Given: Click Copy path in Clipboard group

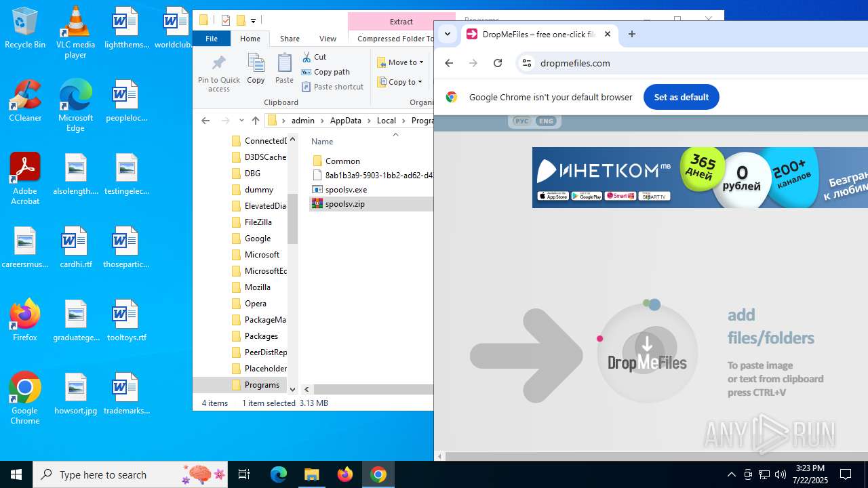Looking at the screenshot, I should (325, 72).
